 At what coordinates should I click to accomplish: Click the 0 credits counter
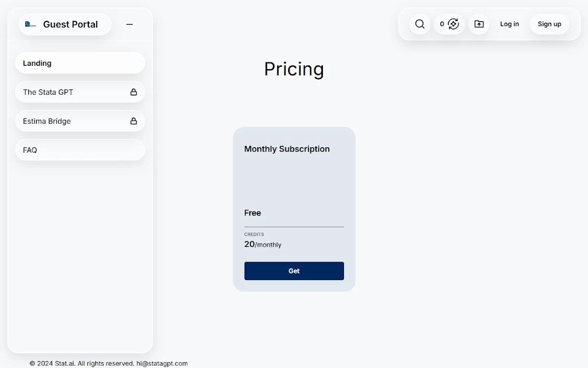tap(442, 24)
